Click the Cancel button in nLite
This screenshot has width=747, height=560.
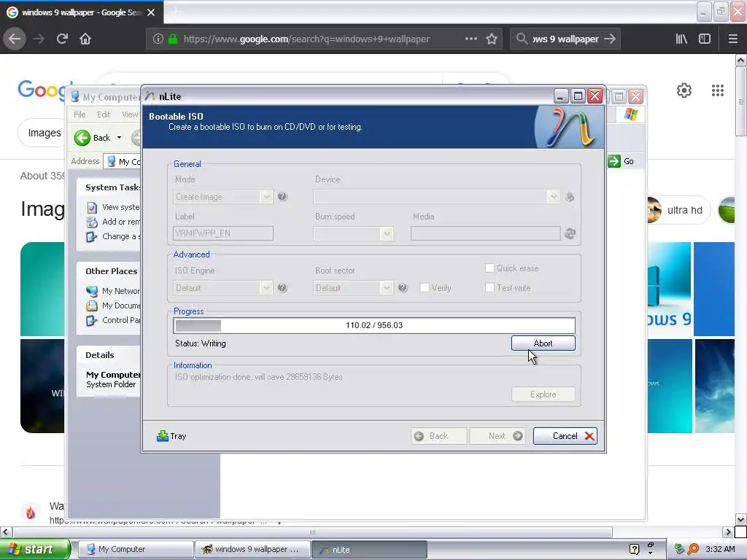click(565, 436)
